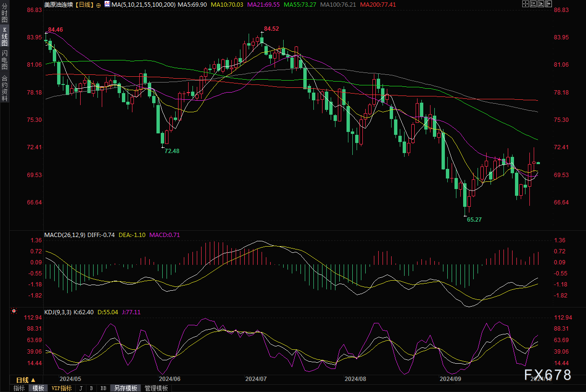The image size is (586, 392).
Task: Click the 72.48 low price annotation
Action: click(172, 151)
